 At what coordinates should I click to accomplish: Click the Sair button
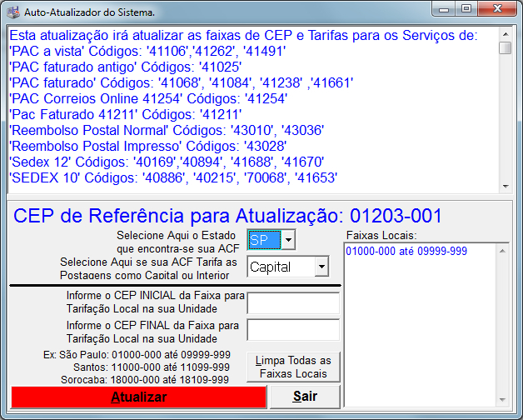(305, 397)
